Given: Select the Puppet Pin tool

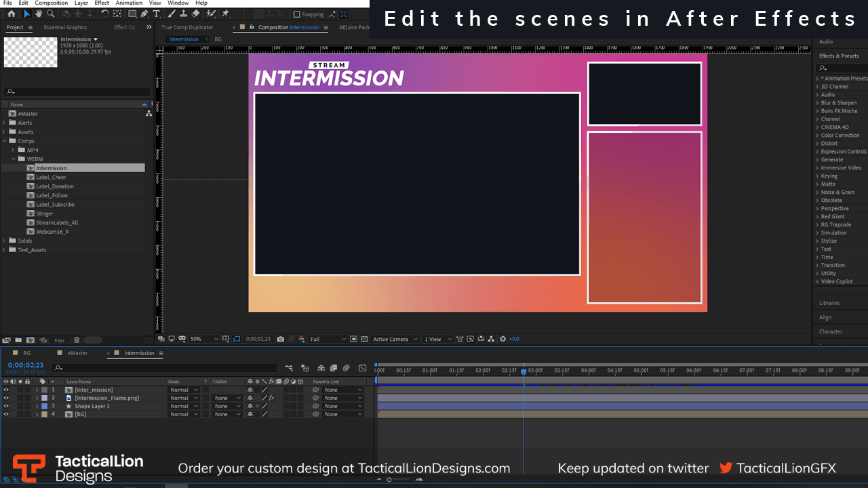Looking at the screenshot, I should [225, 14].
